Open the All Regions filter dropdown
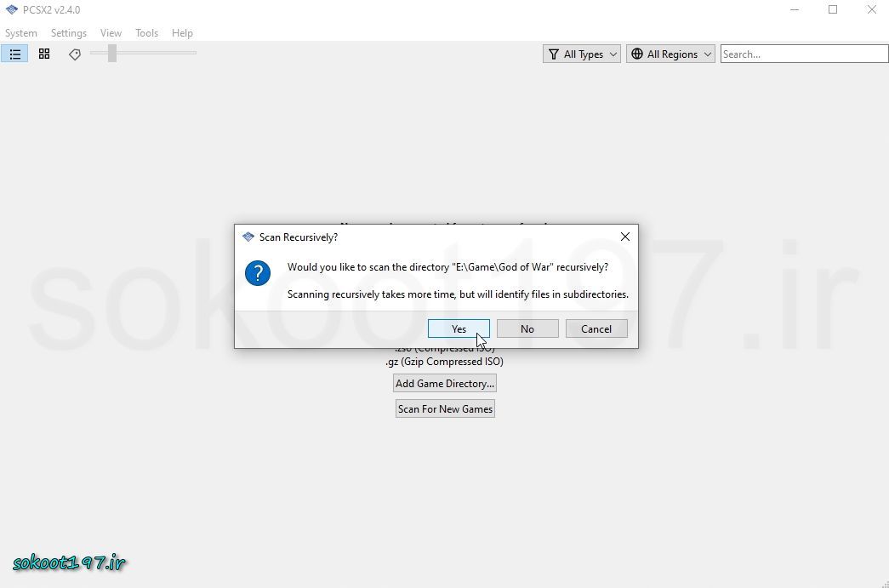Viewport: 889px width, 588px height. click(x=671, y=54)
